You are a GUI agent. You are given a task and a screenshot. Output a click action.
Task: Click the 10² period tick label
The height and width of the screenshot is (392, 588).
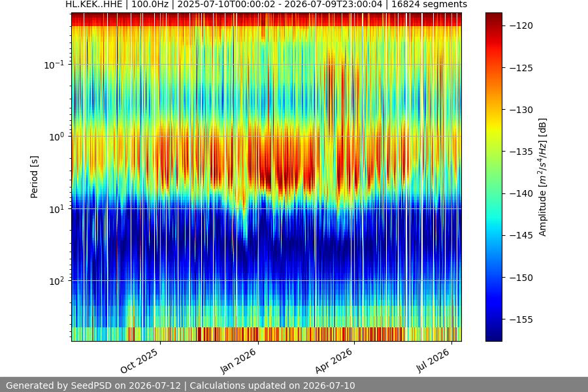click(x=57, y=282)
